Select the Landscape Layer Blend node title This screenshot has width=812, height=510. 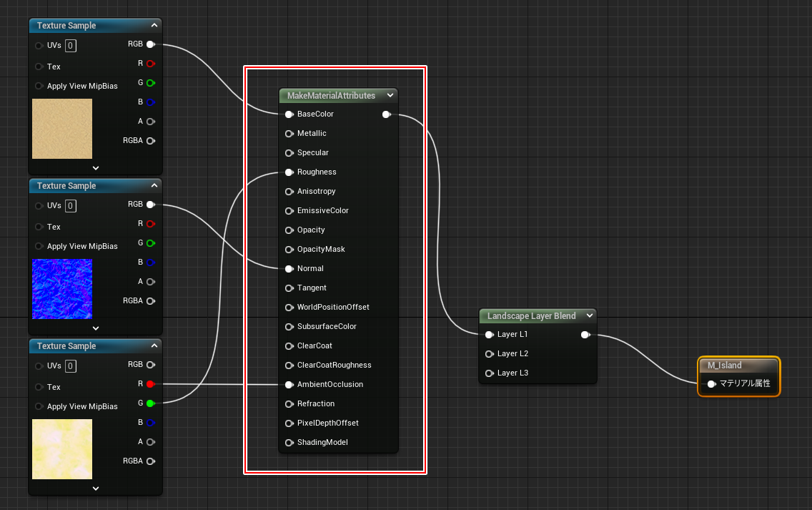[x=531, y=315]
